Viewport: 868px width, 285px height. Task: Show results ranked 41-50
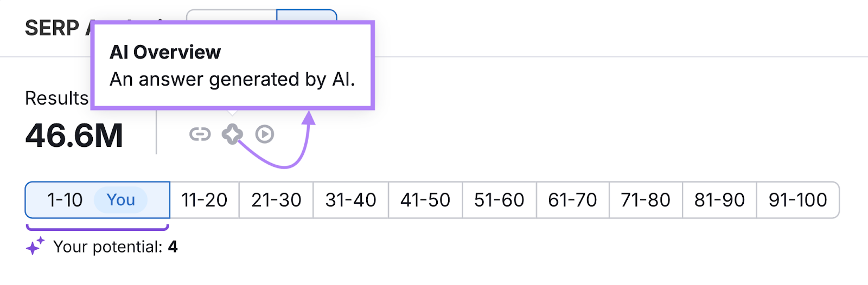click(x=425, y=200)
